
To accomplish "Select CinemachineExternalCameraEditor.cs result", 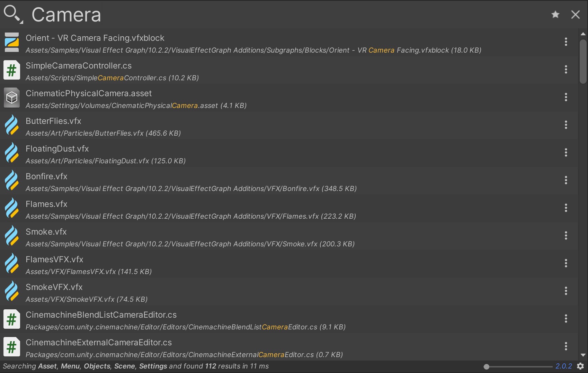I will [x=184, y=347].
